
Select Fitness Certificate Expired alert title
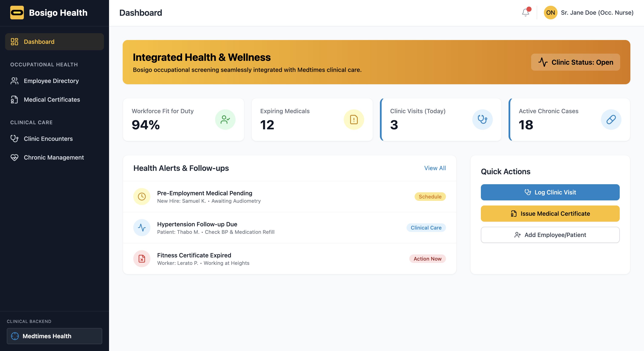[x=194, y=255]
